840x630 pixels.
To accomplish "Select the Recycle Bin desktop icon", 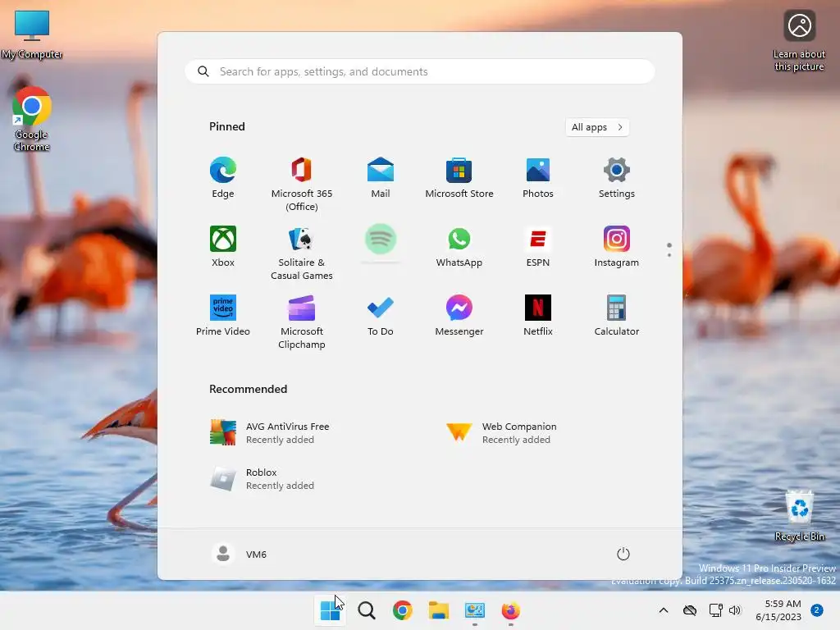I will [x=799, y=516].
